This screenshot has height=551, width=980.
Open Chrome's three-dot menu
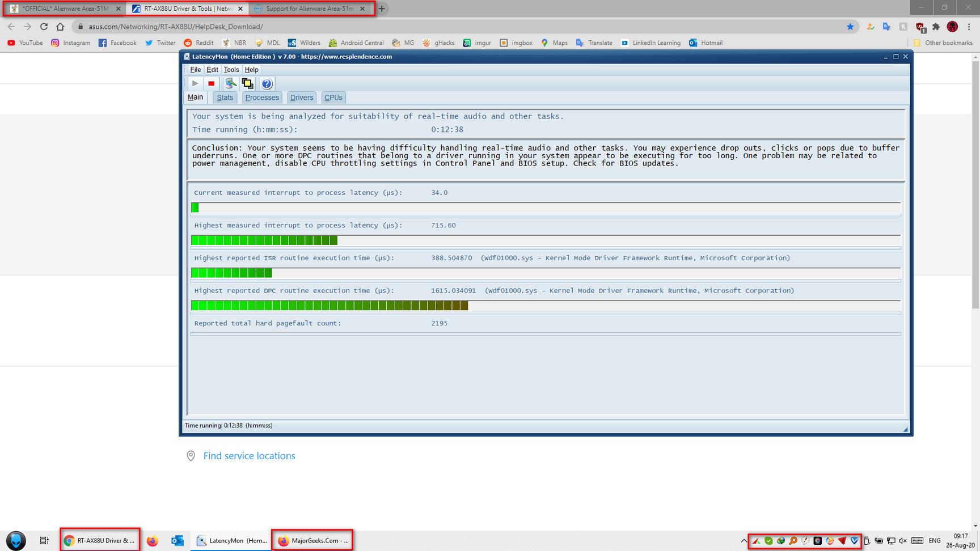[x=969, y=27]
